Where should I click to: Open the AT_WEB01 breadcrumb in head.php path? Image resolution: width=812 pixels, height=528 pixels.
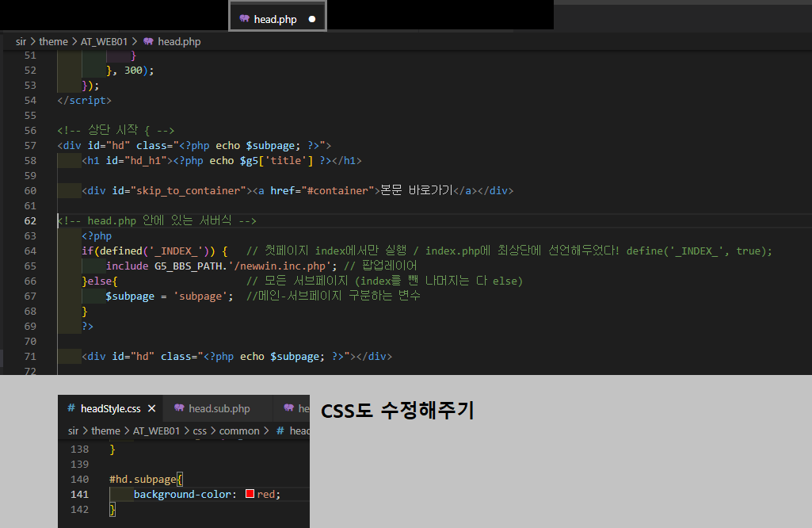coord(104,41)
